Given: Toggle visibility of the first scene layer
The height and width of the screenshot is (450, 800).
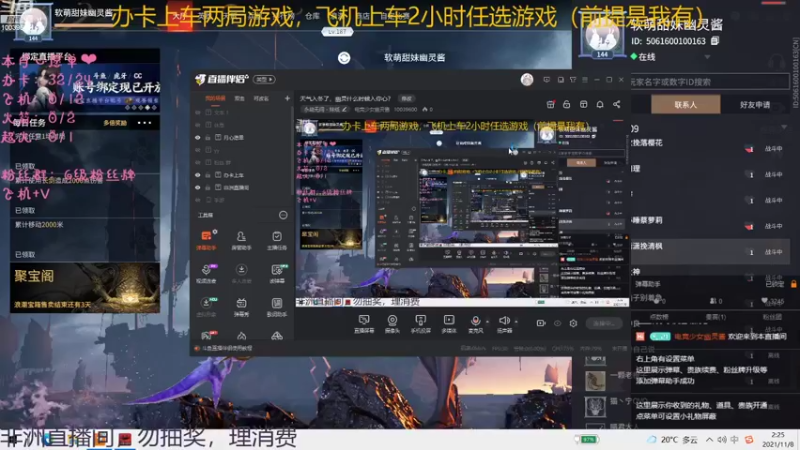Looking at the screenshot, I should click(x=198, y=112).
